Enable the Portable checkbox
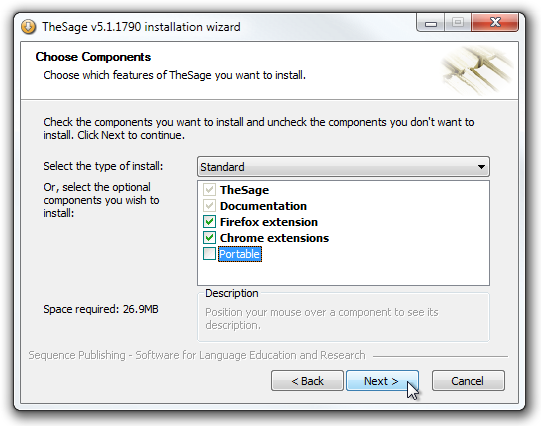The height and width of the screenshot is (426, 541). point(209,254)
